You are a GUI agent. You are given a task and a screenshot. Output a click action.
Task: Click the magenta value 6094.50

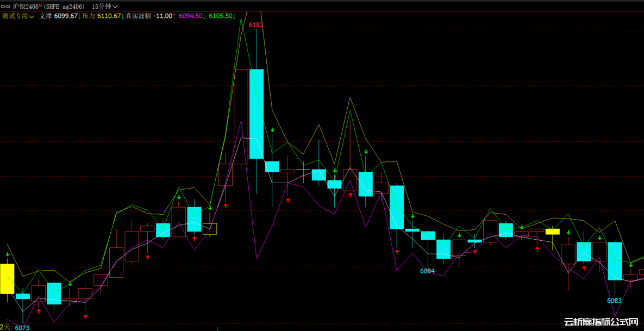click(x=190, y=16)
